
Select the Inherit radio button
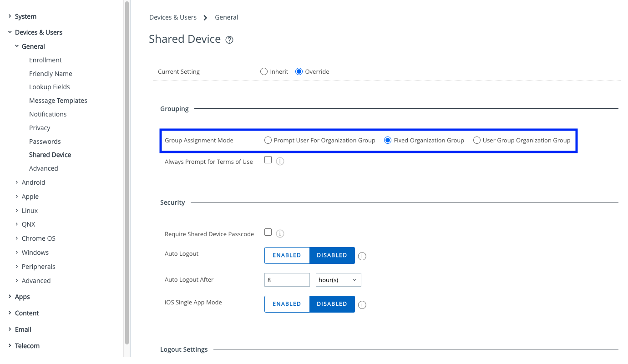pos(264,71)
